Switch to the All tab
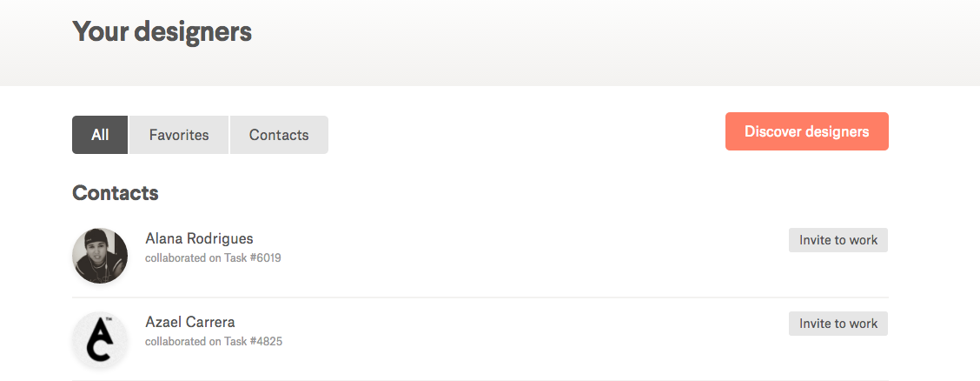The image size is (980, 381). [x=100, y=135]
